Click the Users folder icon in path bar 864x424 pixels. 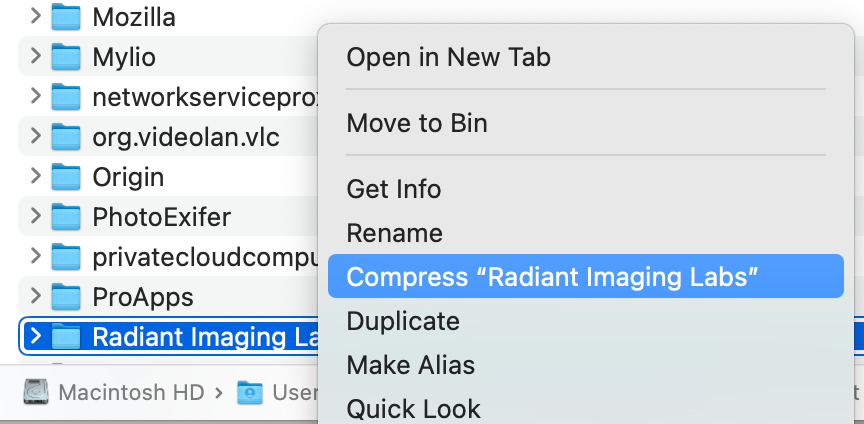pyautogui.click(x=250, y=392)
